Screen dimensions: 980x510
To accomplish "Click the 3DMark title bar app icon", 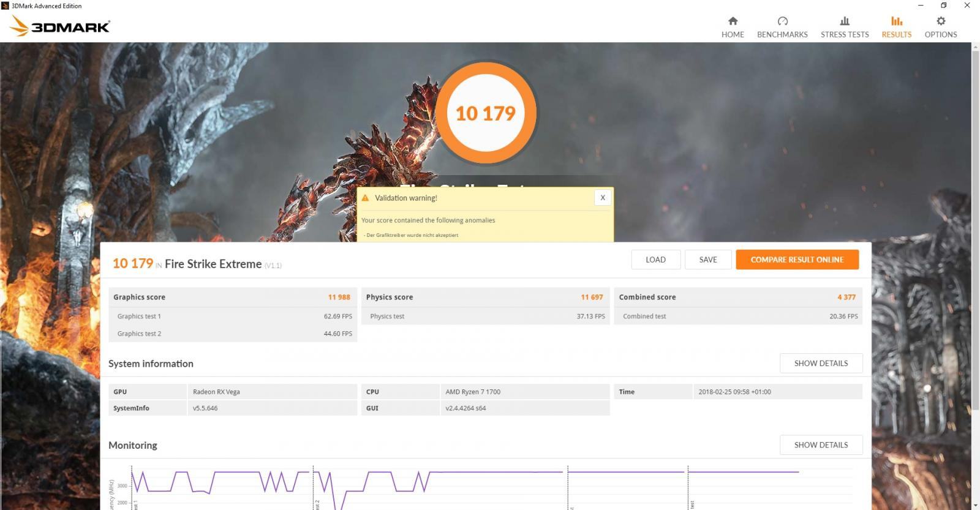I will [x=6, y=6].
